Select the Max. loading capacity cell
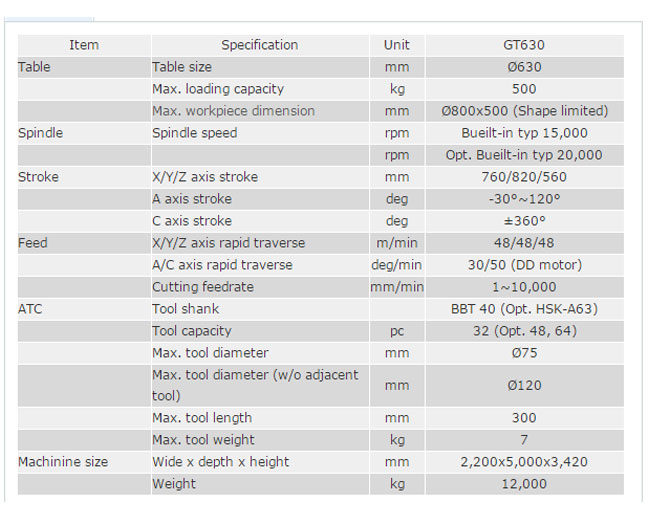 218,89
